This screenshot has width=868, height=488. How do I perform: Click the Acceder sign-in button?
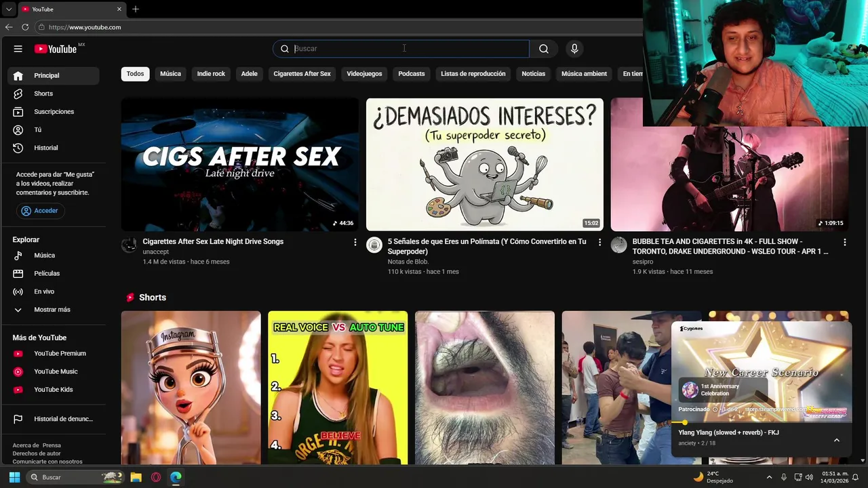click(x=39, y=211)
